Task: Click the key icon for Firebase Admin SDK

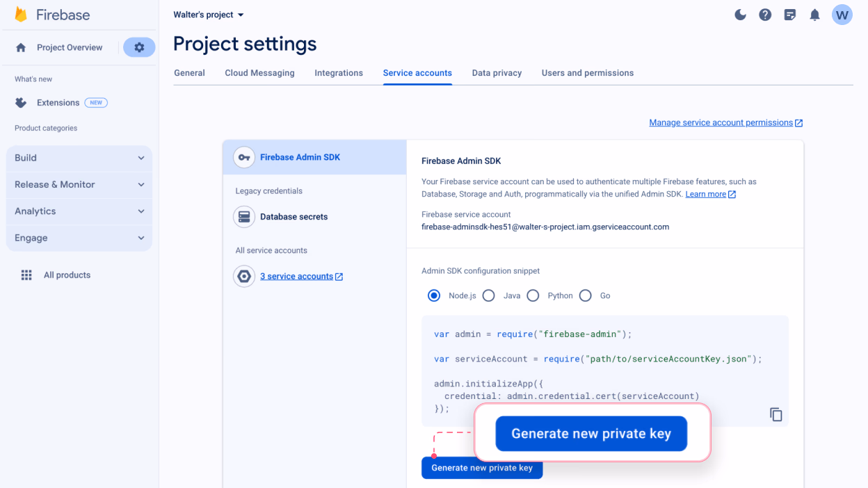Action: point(244,157)
